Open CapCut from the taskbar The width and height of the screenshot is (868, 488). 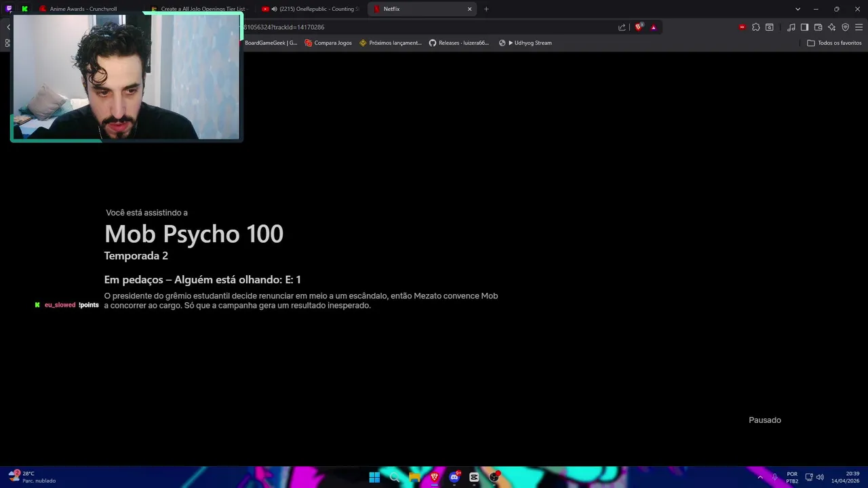point(474,477)
